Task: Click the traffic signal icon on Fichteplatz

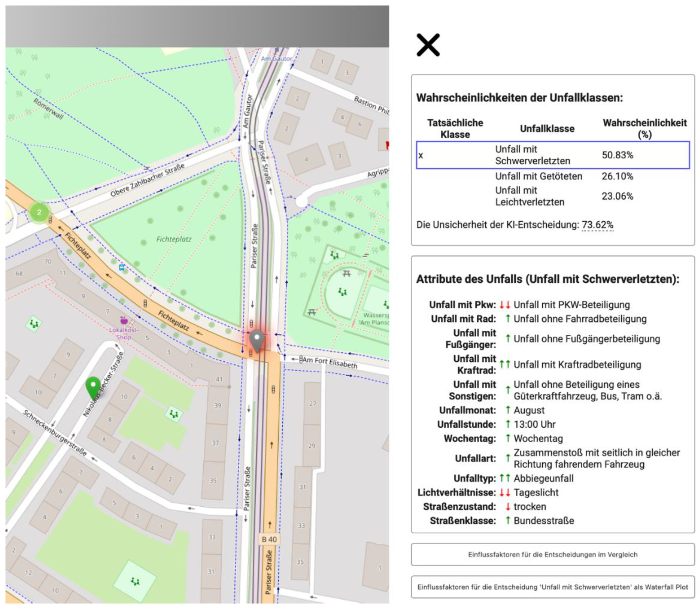Action: pos(145,304)
